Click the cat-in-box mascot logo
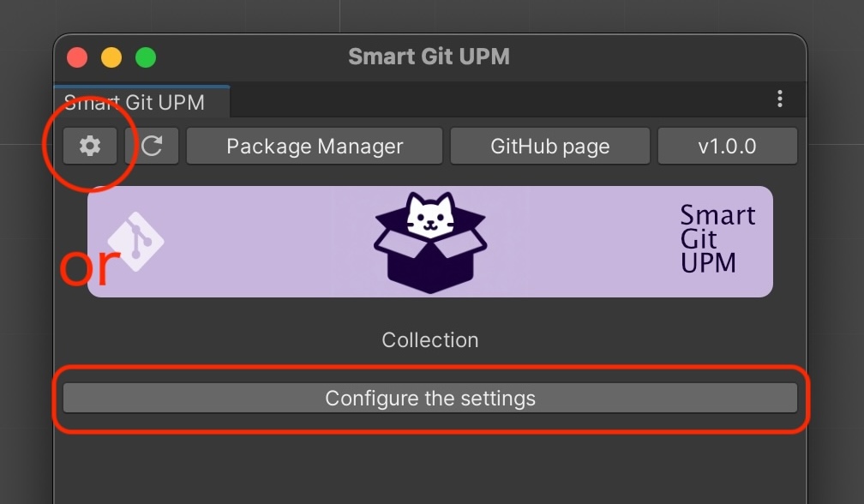864x504 pixels. (x=429, y=237)
